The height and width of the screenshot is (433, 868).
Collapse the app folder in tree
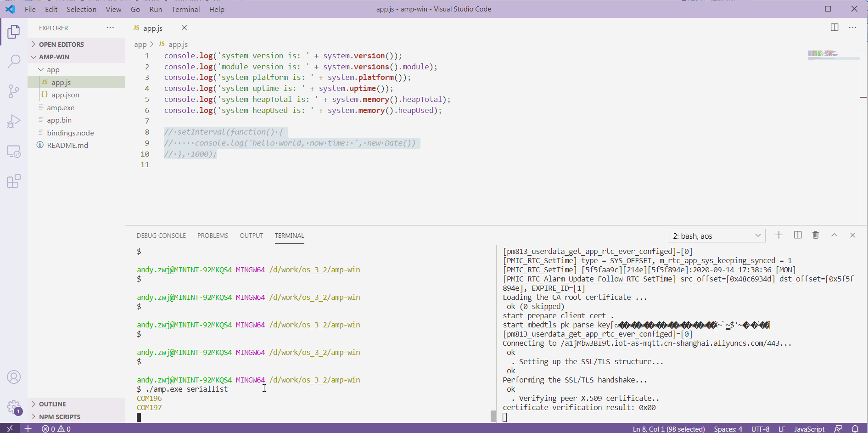[x=76, y=70]
